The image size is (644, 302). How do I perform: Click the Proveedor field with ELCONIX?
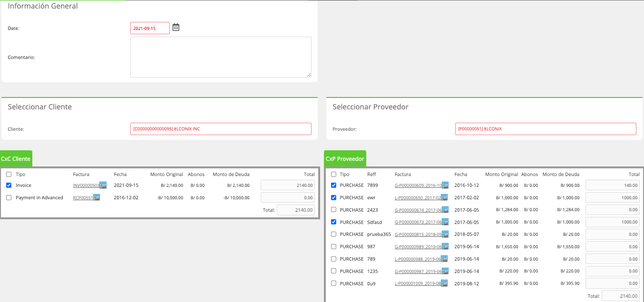point(546,129)
